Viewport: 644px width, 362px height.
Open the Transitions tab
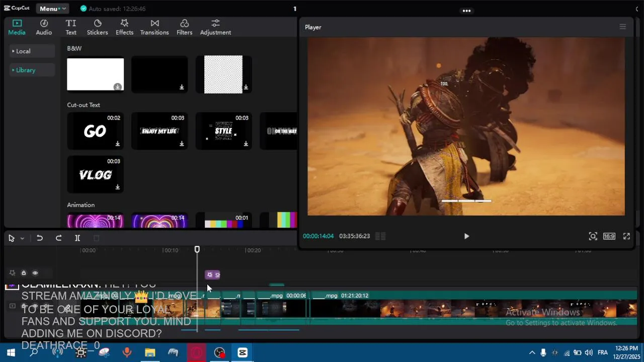(154, 27)
